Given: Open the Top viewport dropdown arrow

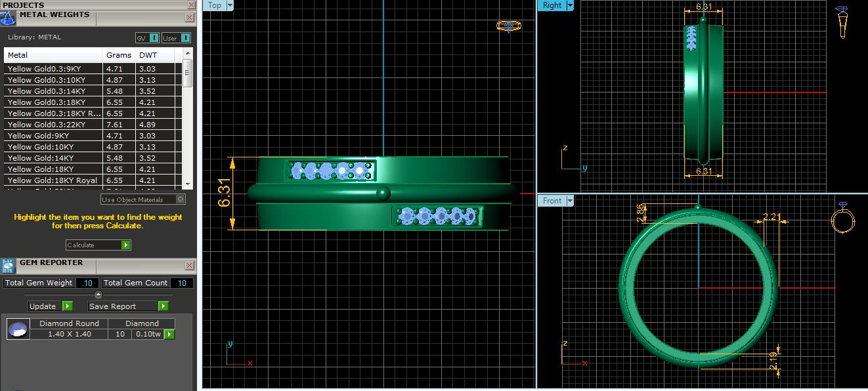Looking at the screenshot, I should [x=230, y=5].
